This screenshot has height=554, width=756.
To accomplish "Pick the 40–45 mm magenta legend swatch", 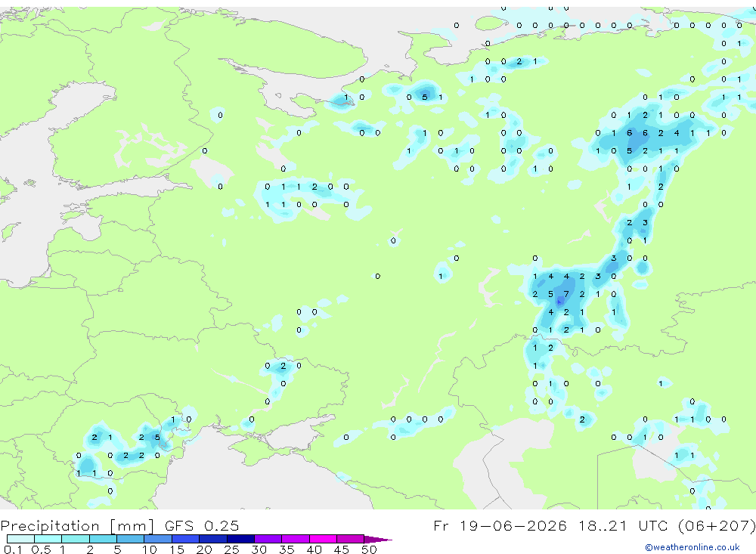I will tap(323, 539).
